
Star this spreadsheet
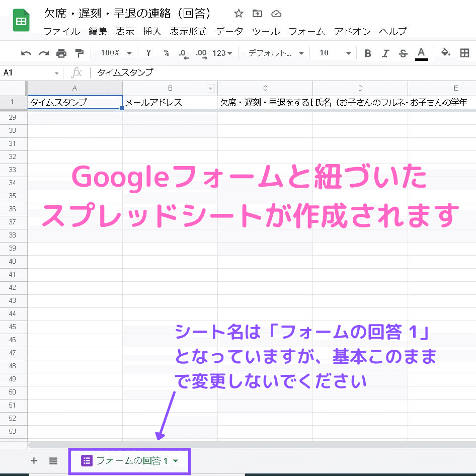pos(239,14)
